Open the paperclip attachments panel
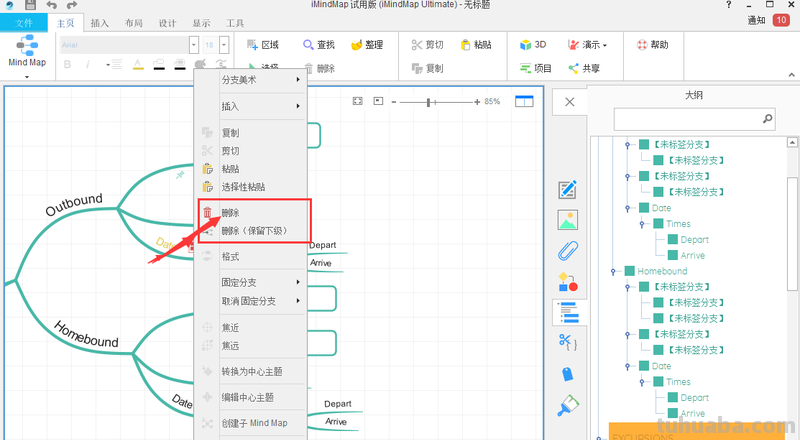Image resolution: width=800 pixels, height=440 pixels. 568,251
